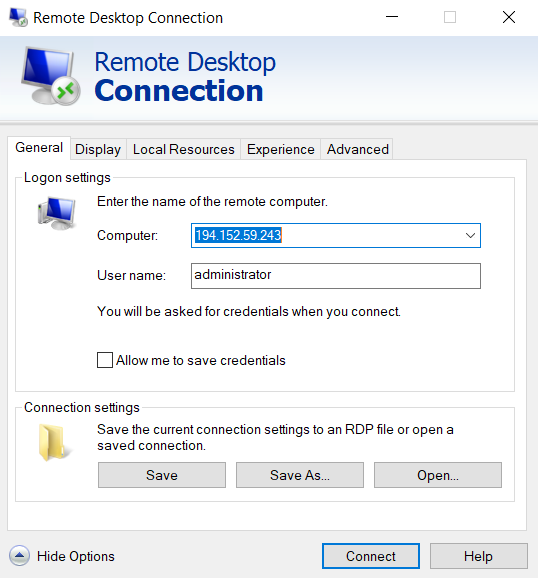
Task: Click the Save button
Action: (162, 475)
